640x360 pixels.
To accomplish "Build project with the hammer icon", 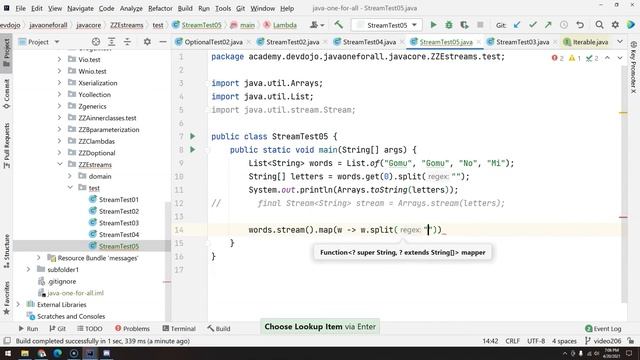I will point(338,25).
